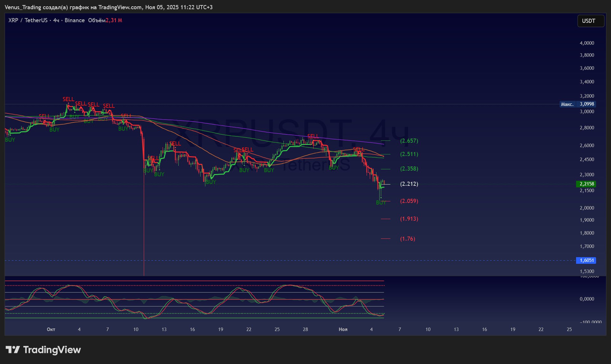Click the 4,0000 price scale label

pos(587,43)
